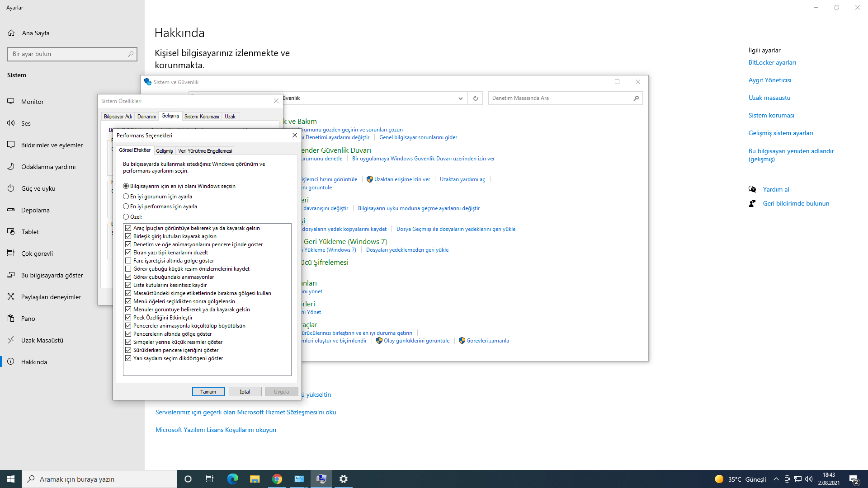Screen dimensions: 868x488
Task: Click the 'Bir ayar bulun' search field
Action: [68, 54]
